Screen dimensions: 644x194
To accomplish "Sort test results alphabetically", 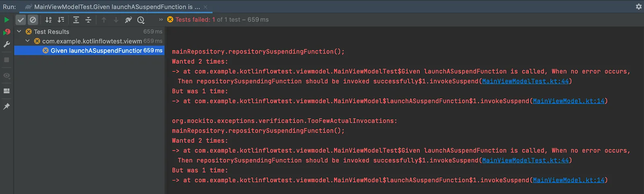I will 48,19.
